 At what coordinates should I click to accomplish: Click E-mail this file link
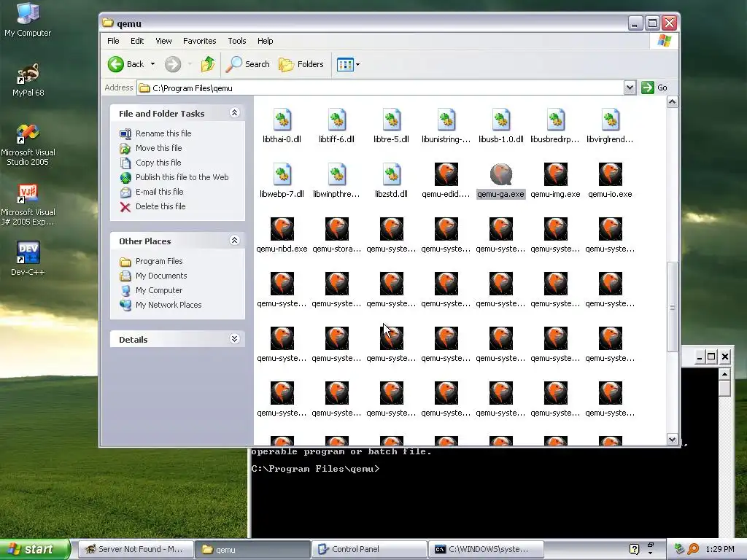[x=160, y=192]
